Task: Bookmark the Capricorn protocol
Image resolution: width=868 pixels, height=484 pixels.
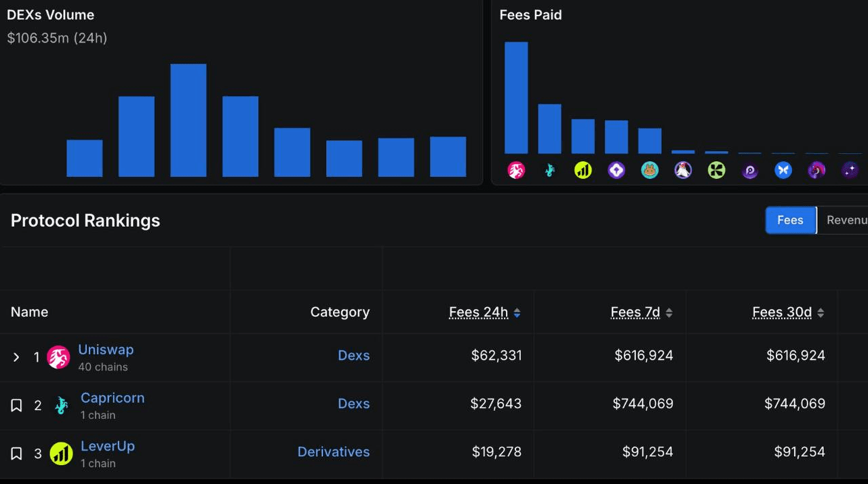Action: pos(17,405)
